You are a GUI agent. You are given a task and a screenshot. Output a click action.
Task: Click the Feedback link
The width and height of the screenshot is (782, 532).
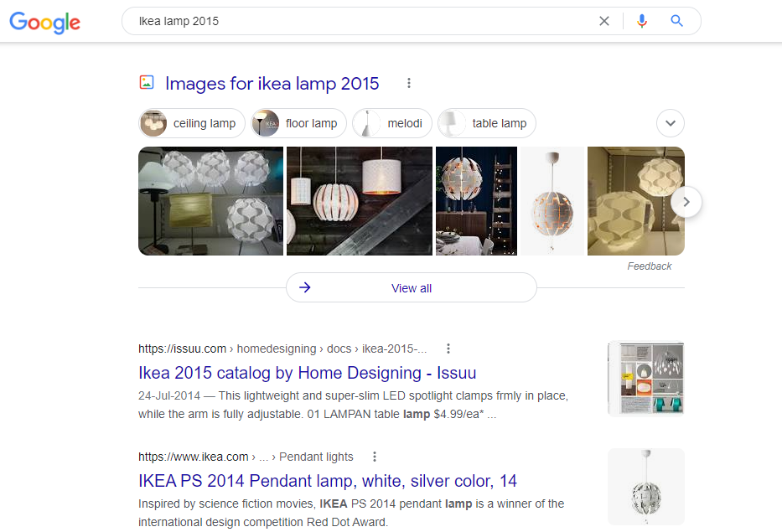650,266
